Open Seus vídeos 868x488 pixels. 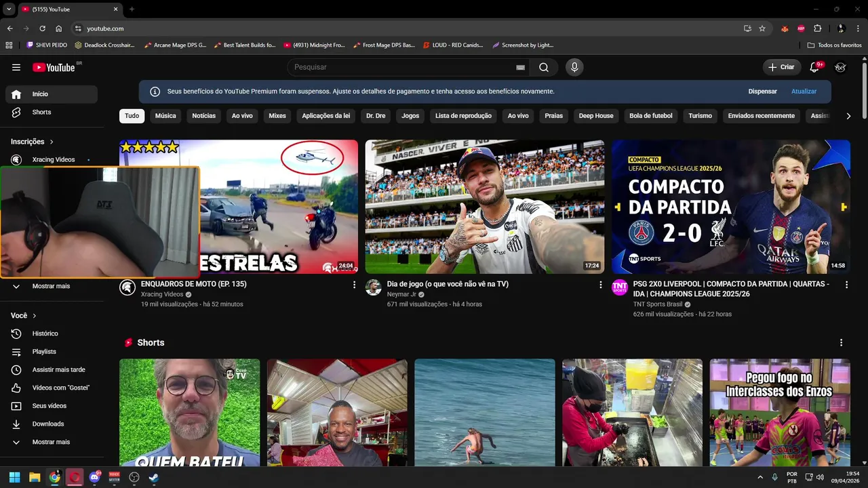(x=52, y=406)
